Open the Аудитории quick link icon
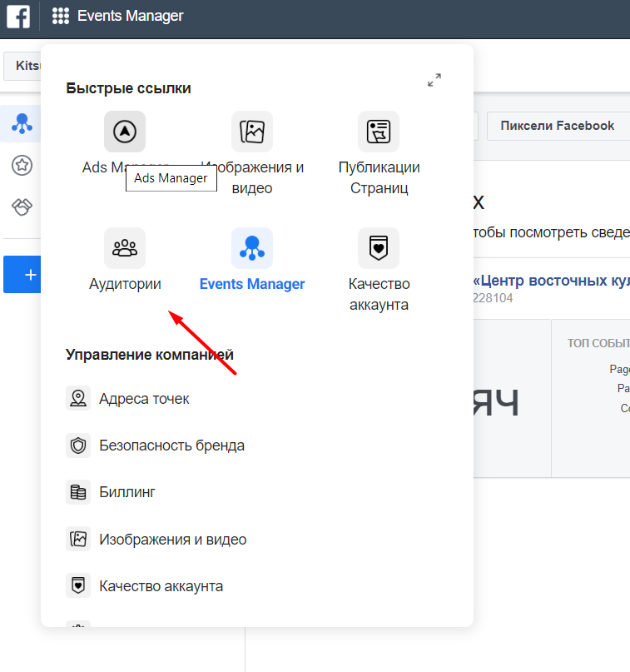 (125, 248)
